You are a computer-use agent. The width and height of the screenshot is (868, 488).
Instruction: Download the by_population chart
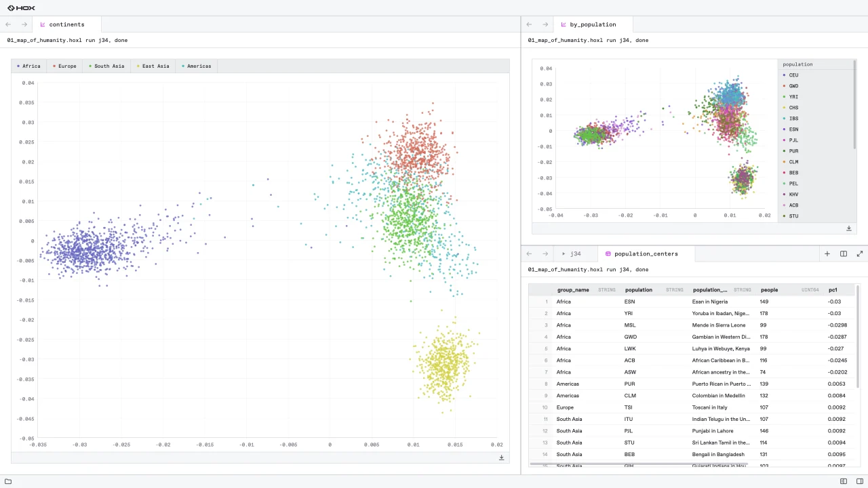849,228
